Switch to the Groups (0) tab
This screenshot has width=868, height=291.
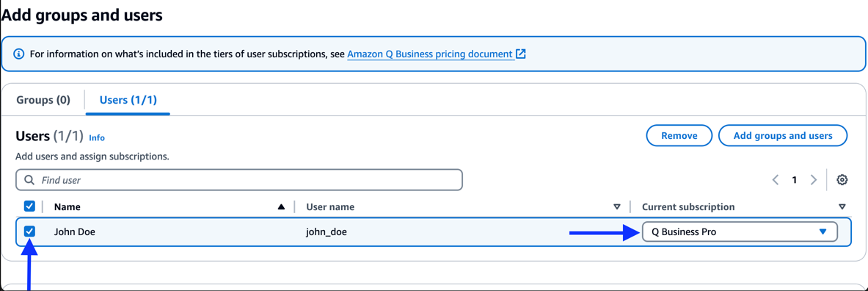point(43,101)
